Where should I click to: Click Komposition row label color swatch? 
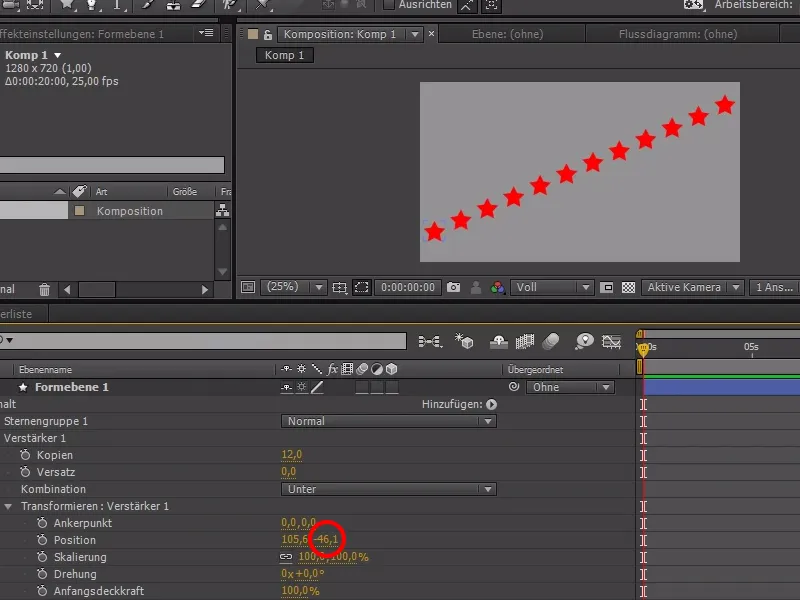pyautogui.click(x=80, y=210)
